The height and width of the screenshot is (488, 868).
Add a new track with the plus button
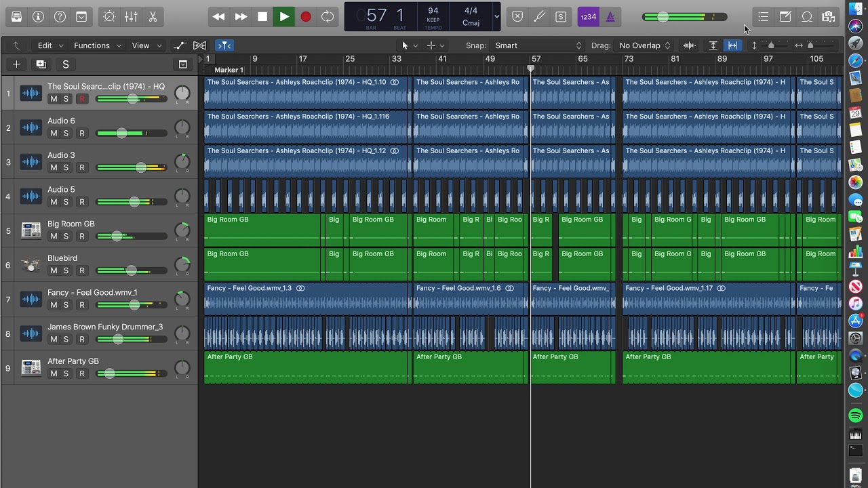(16, 64)
